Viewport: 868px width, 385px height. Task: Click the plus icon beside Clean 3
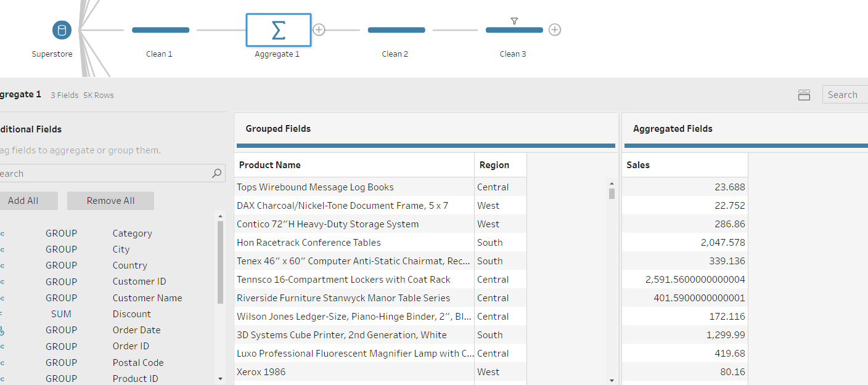point(554,29)
